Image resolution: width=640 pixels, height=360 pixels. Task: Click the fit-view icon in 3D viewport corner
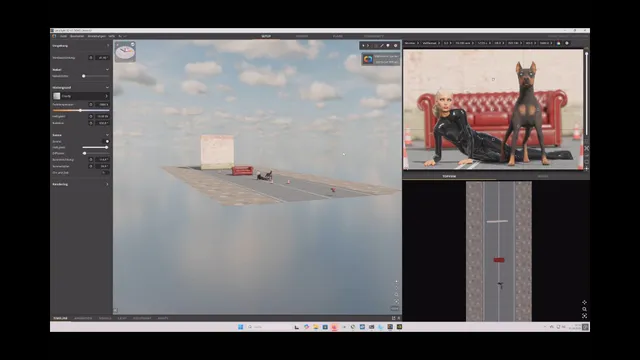(x=396, y=301)
